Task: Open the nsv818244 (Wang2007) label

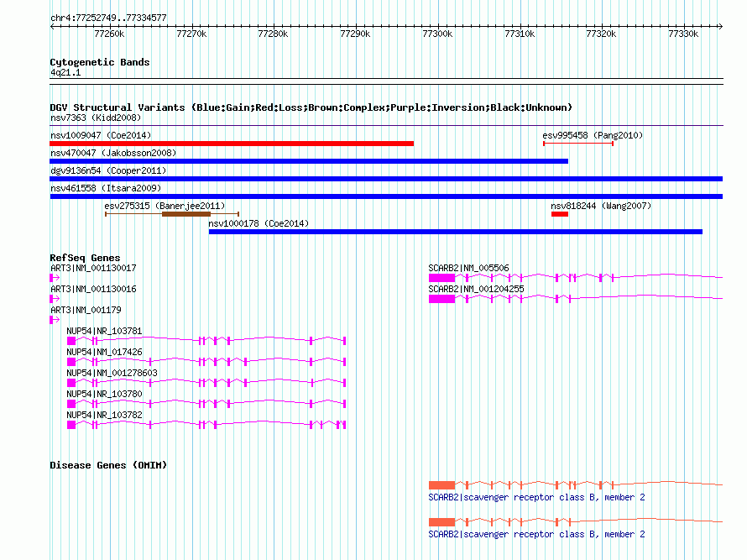Action: [x=601, y=206]
